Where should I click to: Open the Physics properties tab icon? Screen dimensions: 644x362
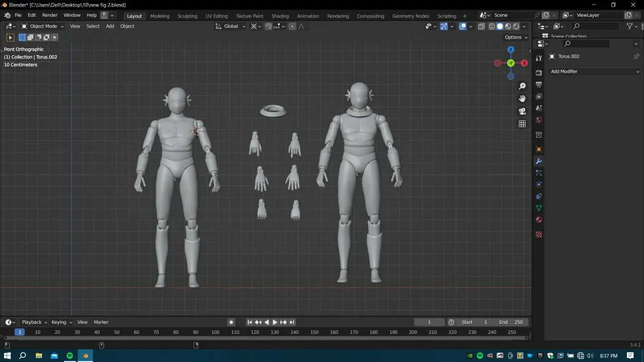[539, 185]
